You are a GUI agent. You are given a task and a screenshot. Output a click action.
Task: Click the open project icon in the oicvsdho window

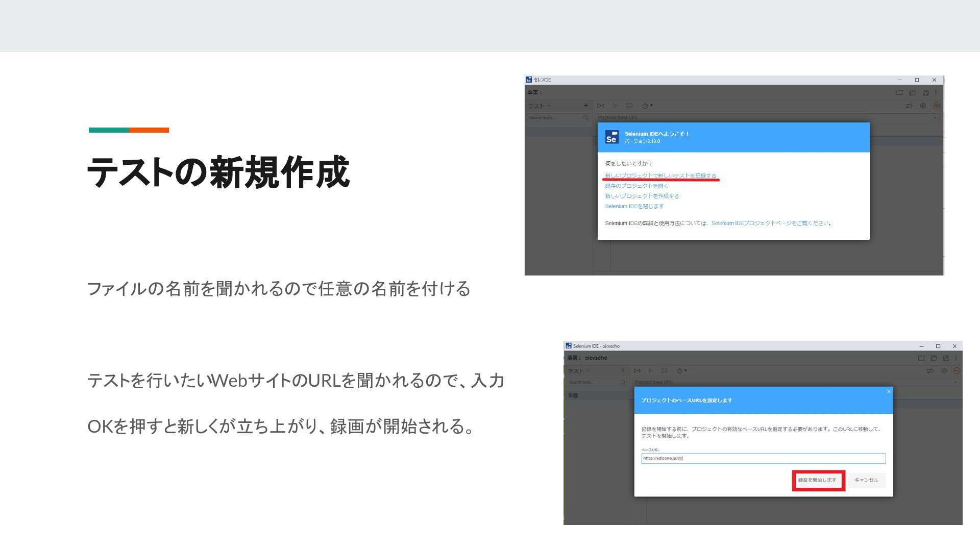tap(934, 358)
